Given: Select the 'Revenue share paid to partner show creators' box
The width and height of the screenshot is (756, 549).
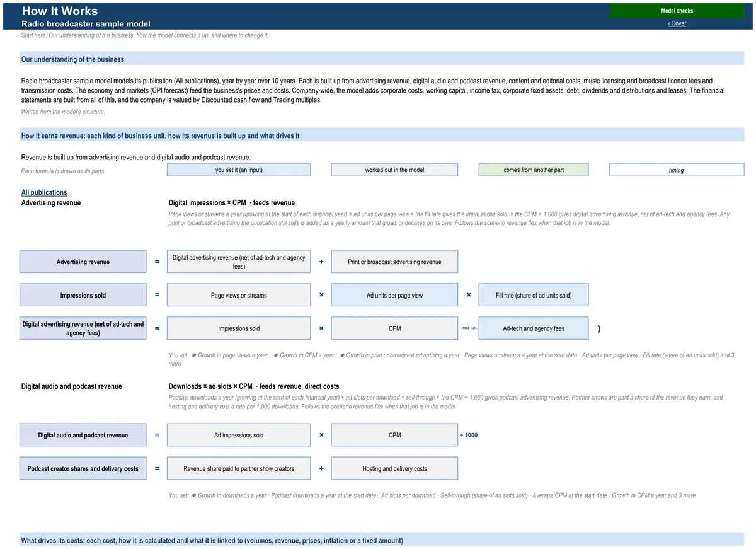Looking at the screenshot, I should pyautogui.click(x=239, y=468).
